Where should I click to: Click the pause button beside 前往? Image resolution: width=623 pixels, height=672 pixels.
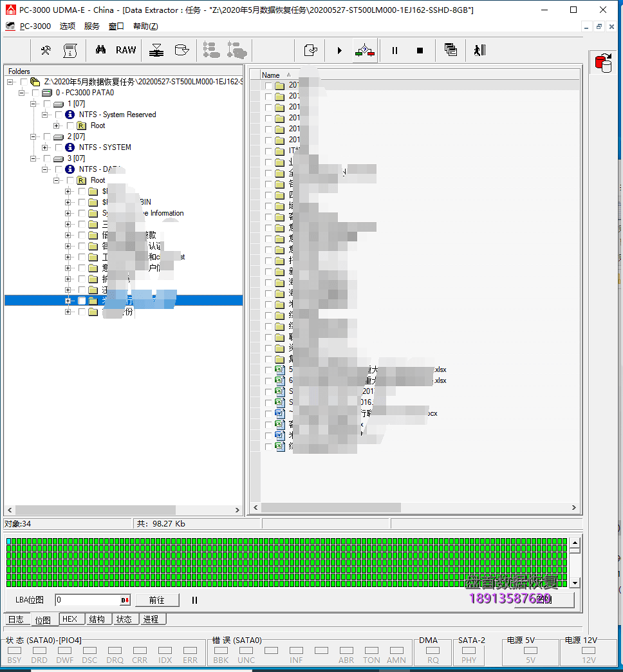[194, 600]
